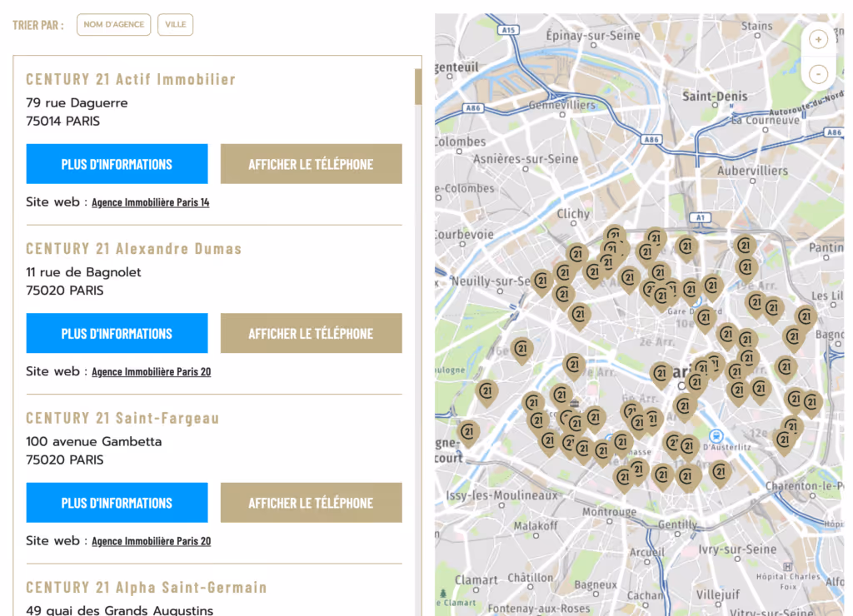Click the CENTURY 21 Saint-Fargeau heading
Viewport: 853px width, 616px height.
pos(122,418)
